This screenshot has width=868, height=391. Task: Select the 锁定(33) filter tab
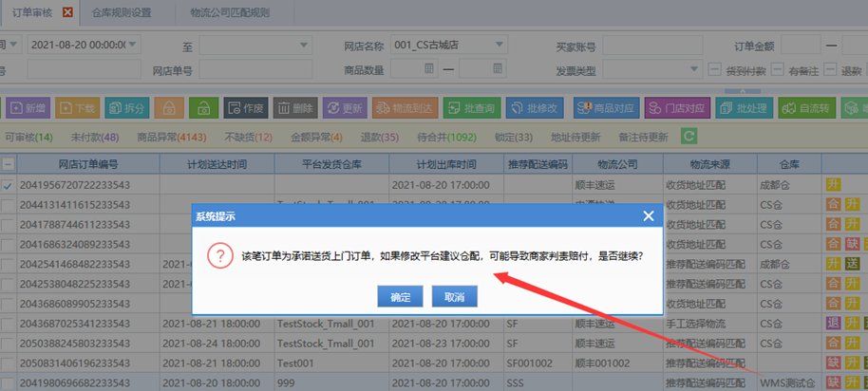pyautogui.click(x=514, y=137)
